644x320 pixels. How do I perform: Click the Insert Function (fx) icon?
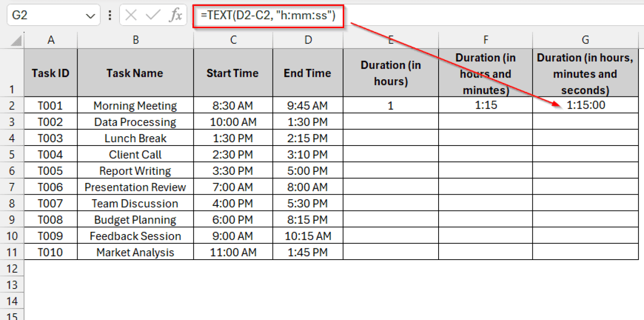175,15
